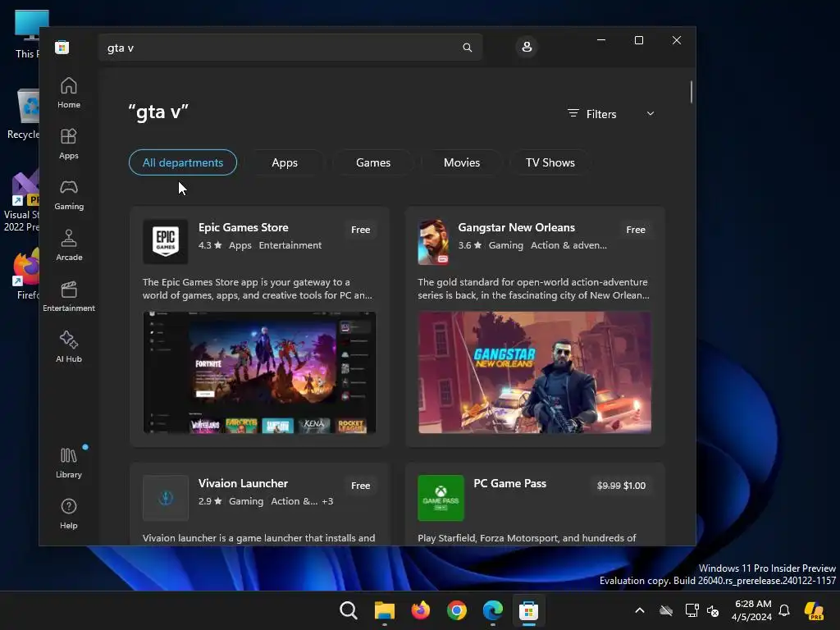
Task: Click the network status tray icon
Action: point(692,610)
